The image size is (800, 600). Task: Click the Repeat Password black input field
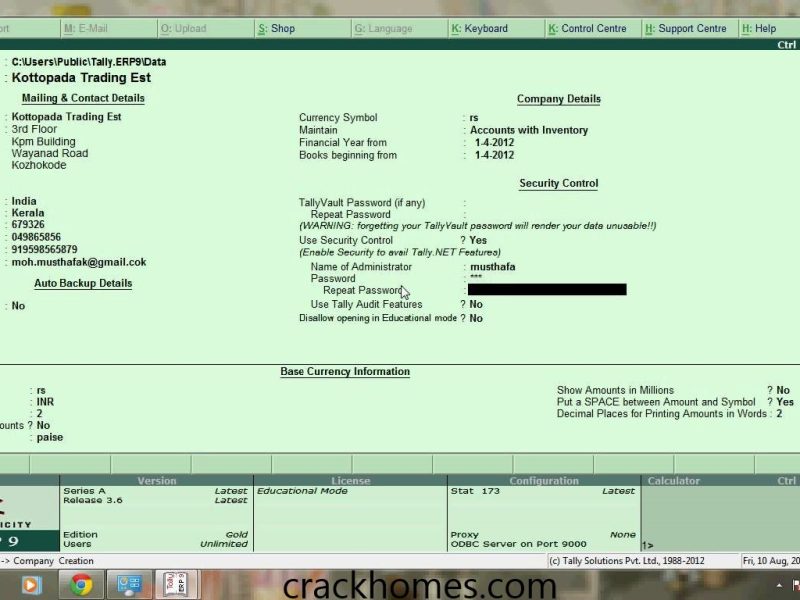547,290
